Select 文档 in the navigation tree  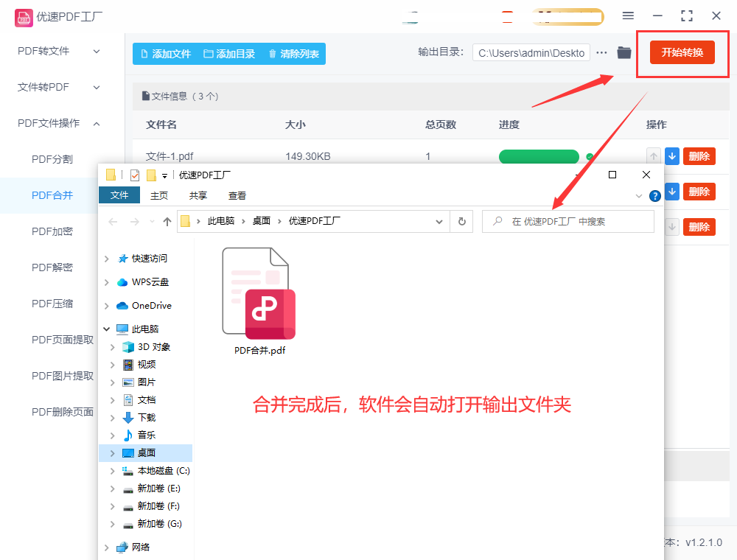(146, 400)
